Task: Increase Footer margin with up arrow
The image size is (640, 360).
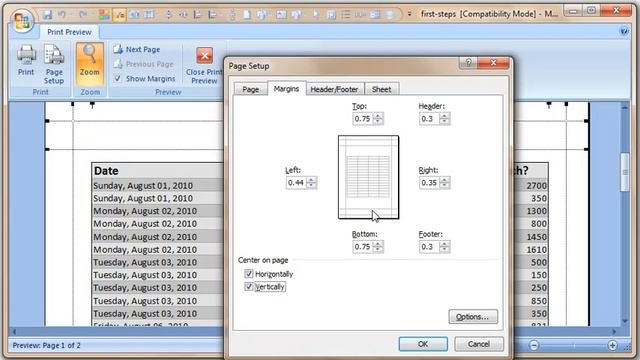Action: [444, 244]
